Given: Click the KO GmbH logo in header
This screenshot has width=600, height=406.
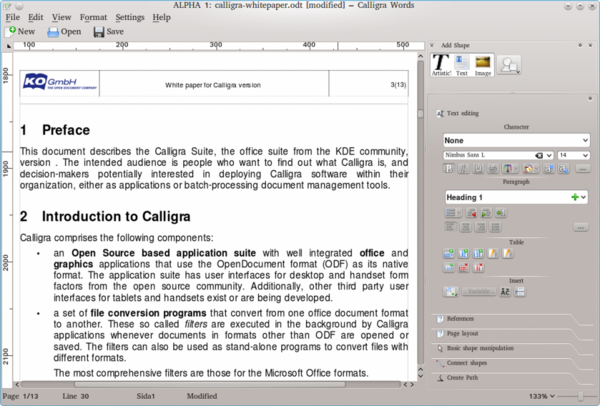Looking at the screenshot, I should tap(59, 82).
